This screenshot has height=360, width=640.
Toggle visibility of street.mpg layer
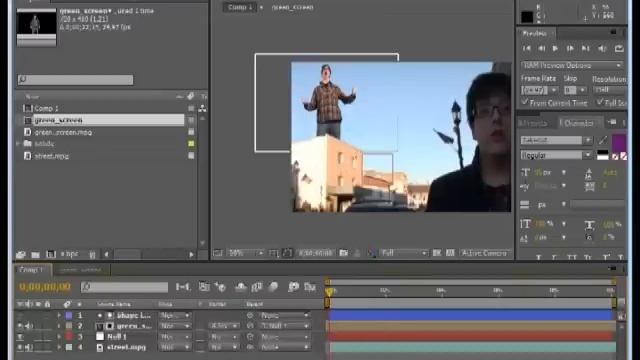click(20, 347)
